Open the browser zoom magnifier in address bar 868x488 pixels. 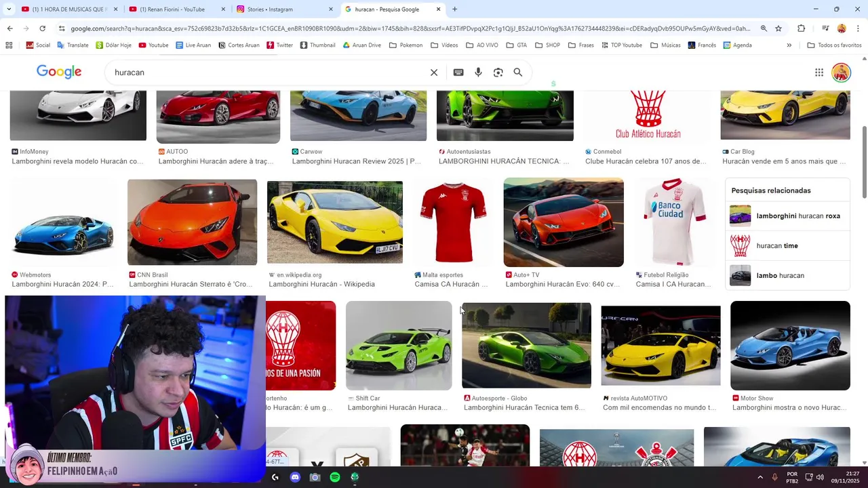click(764, 28)
